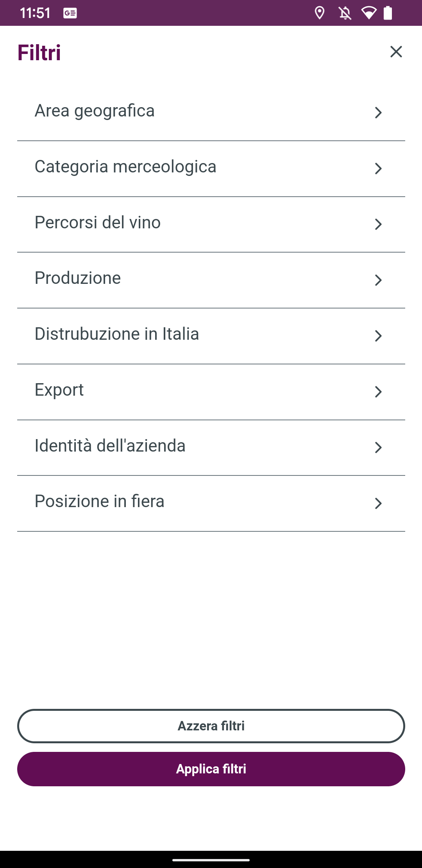
Task: Close the Filtri panel with X icon
Action: [396, 52]
